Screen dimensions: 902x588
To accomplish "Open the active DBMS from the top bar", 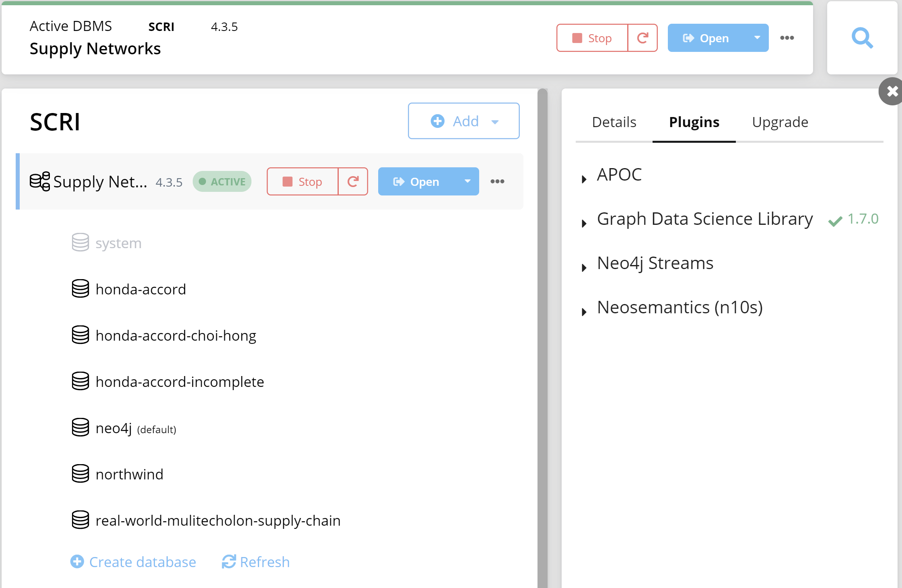I will point(706,38).
